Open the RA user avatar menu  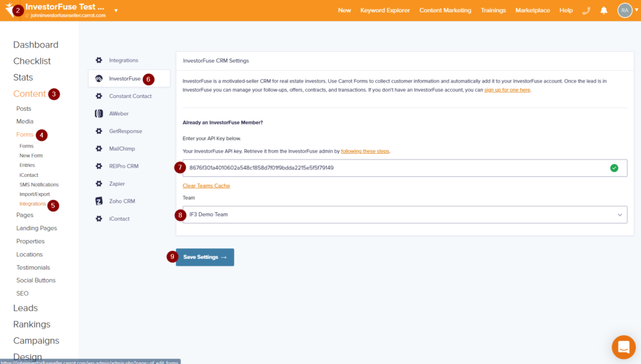625,11
